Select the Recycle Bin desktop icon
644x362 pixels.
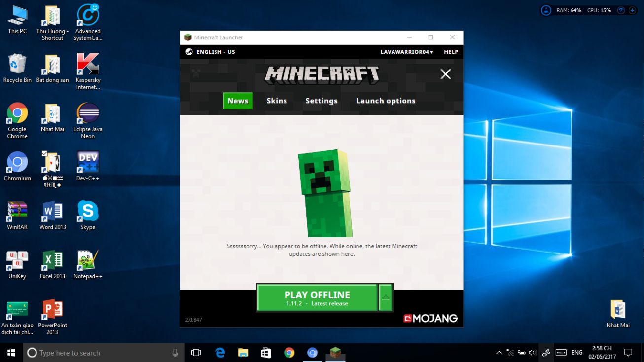coord(17,68)
